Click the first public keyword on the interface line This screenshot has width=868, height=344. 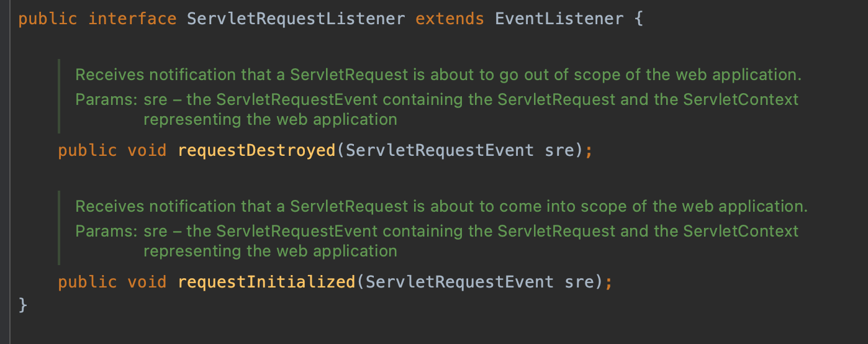pos(48,19)
